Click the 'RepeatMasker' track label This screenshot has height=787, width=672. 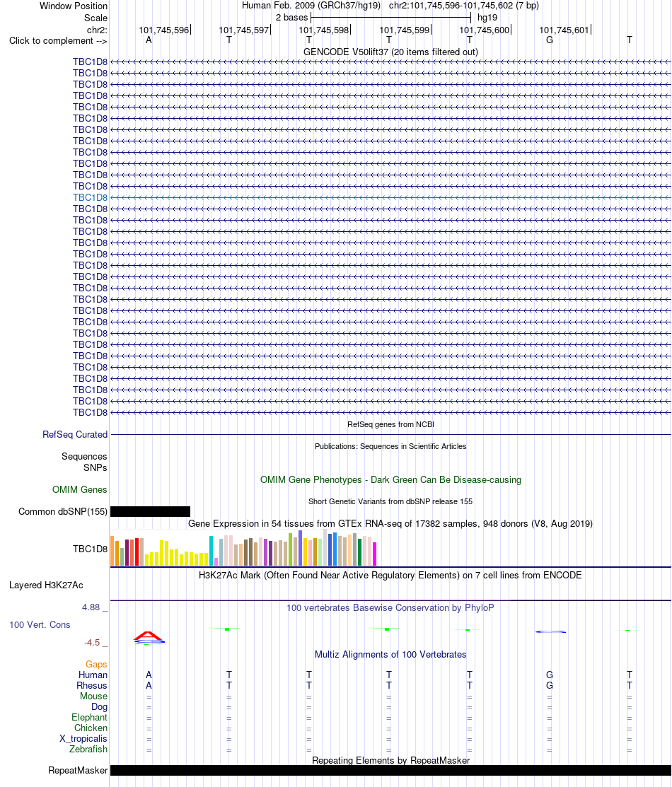click(78, 771)
